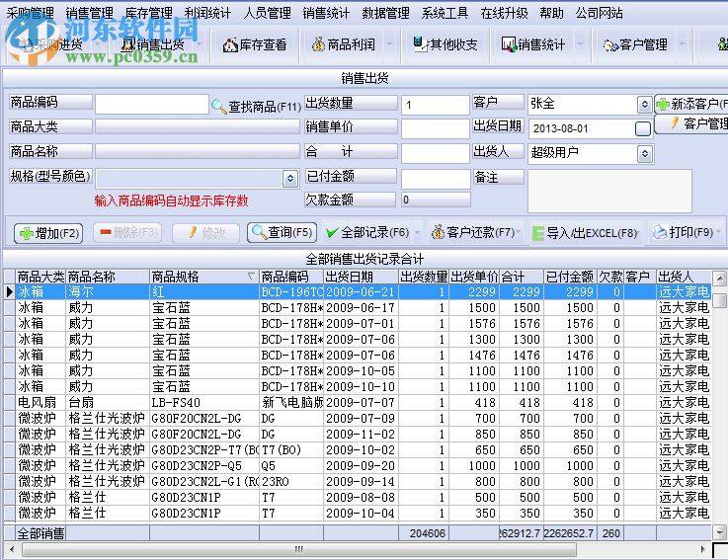Click the 销售单价 input field
728x560 pixels.
pyautogui.click(x=436, y=129)
